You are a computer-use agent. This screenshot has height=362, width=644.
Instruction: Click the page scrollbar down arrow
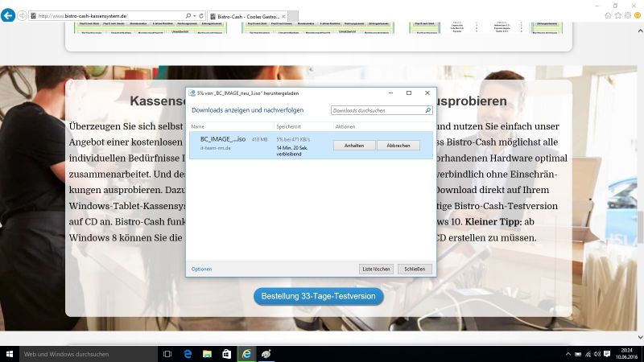[640, 337]
